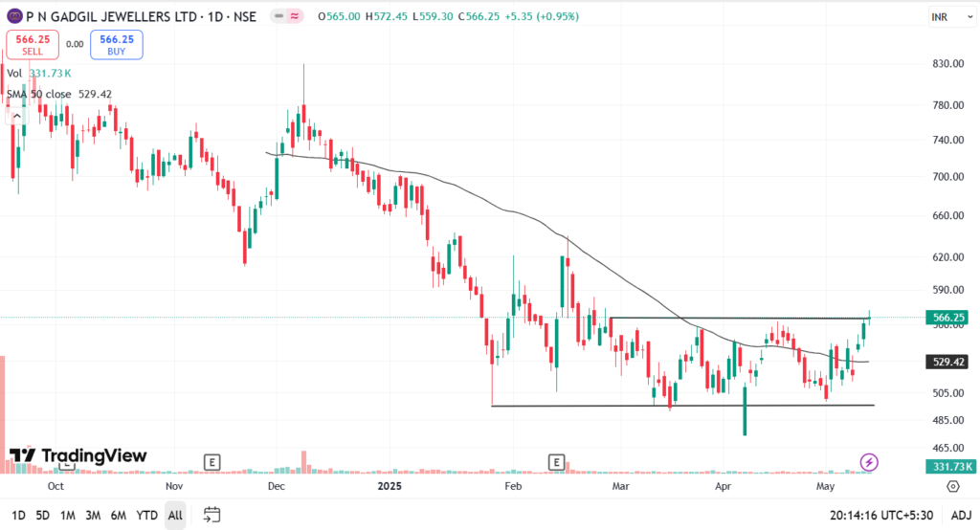Toggle the grey minus status pill icon
980x530 pixels.
tap(278, 16)
